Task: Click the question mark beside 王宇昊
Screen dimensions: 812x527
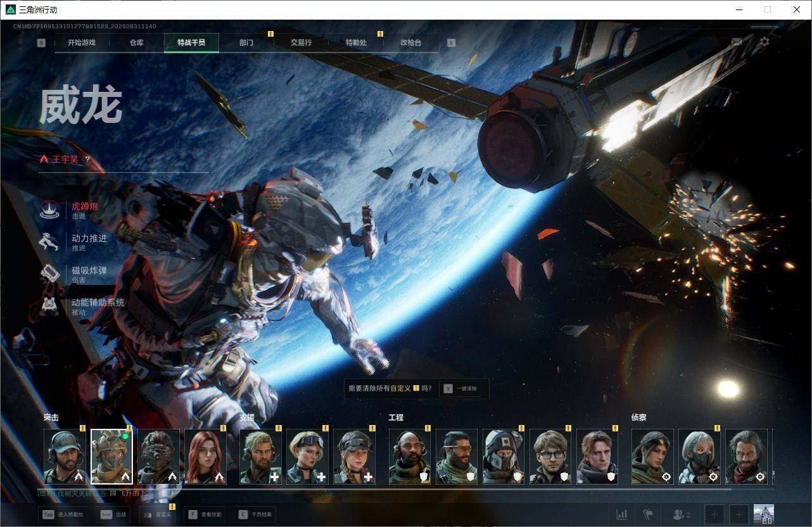Action: point(87,160)
